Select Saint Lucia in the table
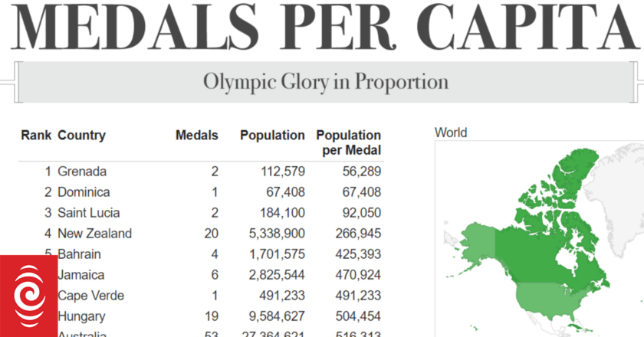 89,213
